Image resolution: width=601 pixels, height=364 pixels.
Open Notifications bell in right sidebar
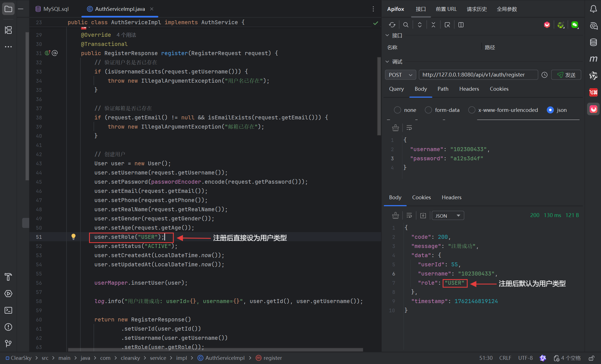(x=593, y=9)
